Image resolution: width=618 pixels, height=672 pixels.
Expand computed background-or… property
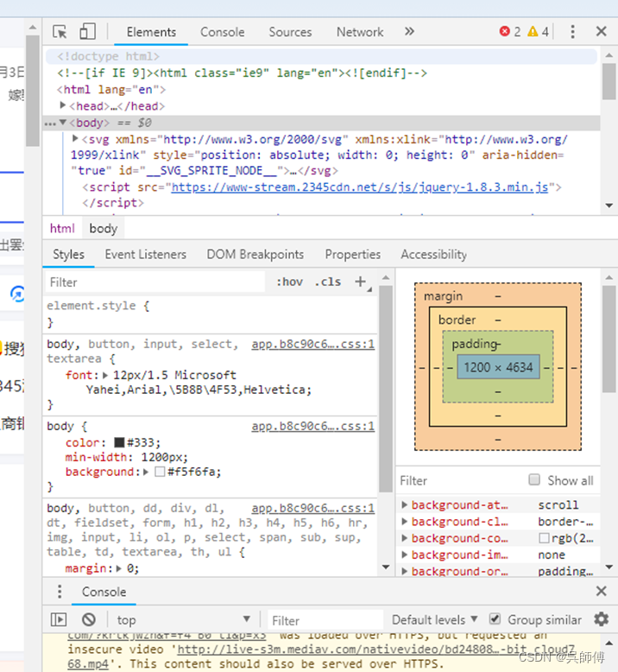[x=404, y=571]
